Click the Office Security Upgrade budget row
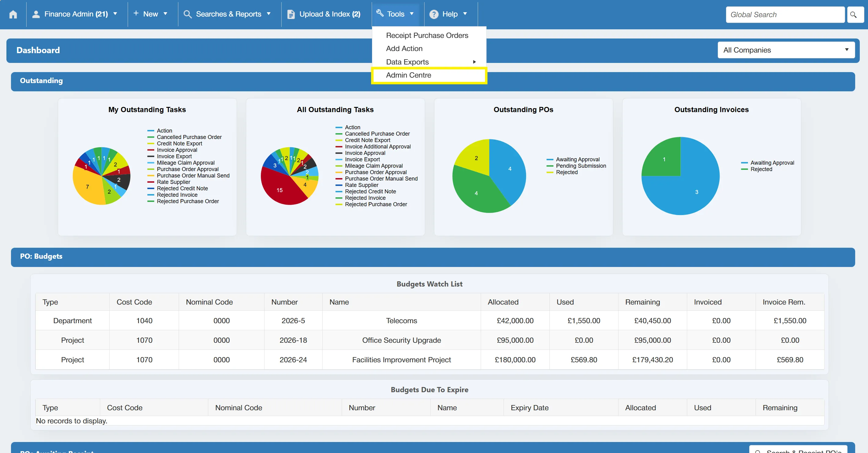The width and height of the screenshot is (868, 453). 430,340
